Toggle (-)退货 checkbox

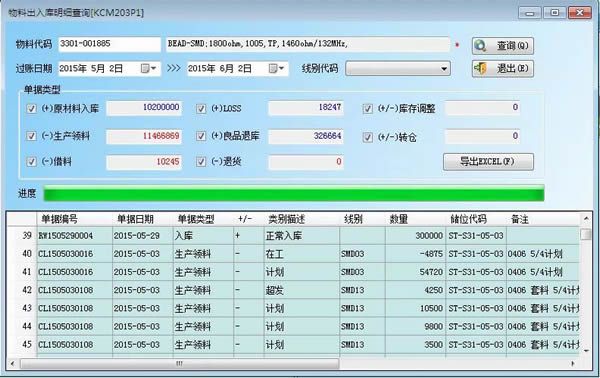pyautogui.click(x=201, y=162)
